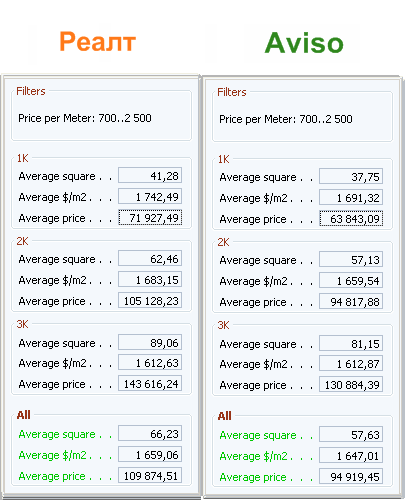Select Aviso 1K average square field 37,75
The height and width of the screenshot is (500, 405).
tap(351, 176)
